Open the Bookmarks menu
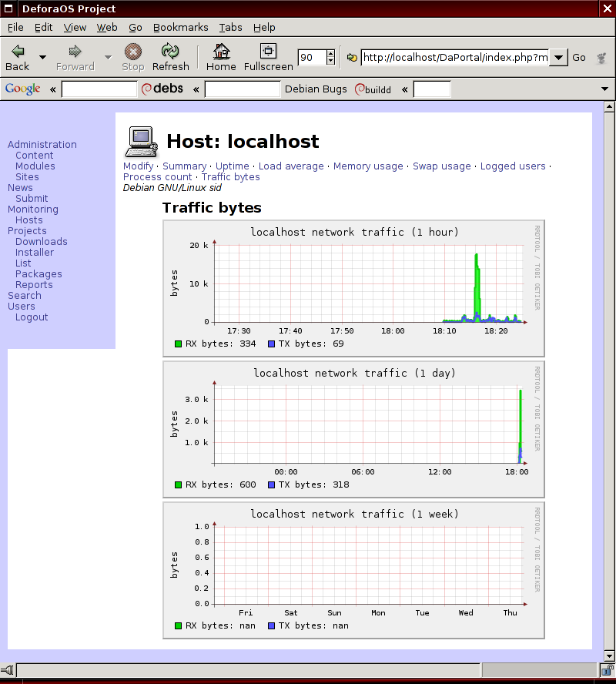The width and height of the screenshot is (616, 684). point(180,27)
